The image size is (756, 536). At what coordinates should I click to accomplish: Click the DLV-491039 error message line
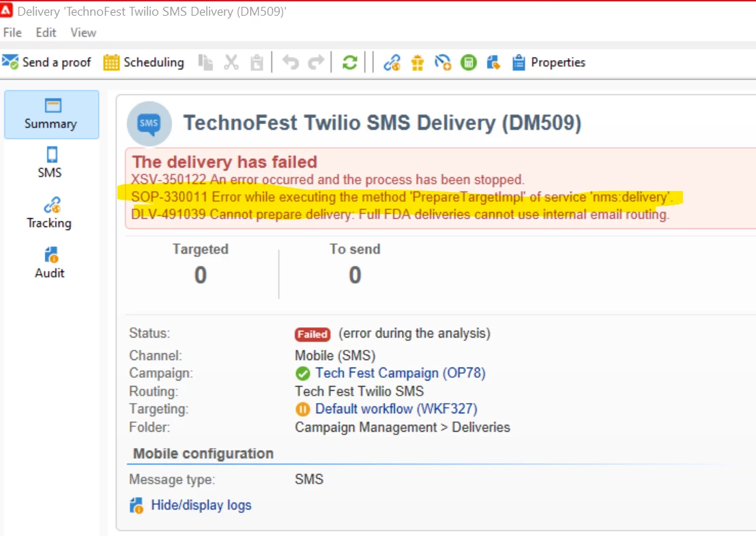tap(401, 214)
